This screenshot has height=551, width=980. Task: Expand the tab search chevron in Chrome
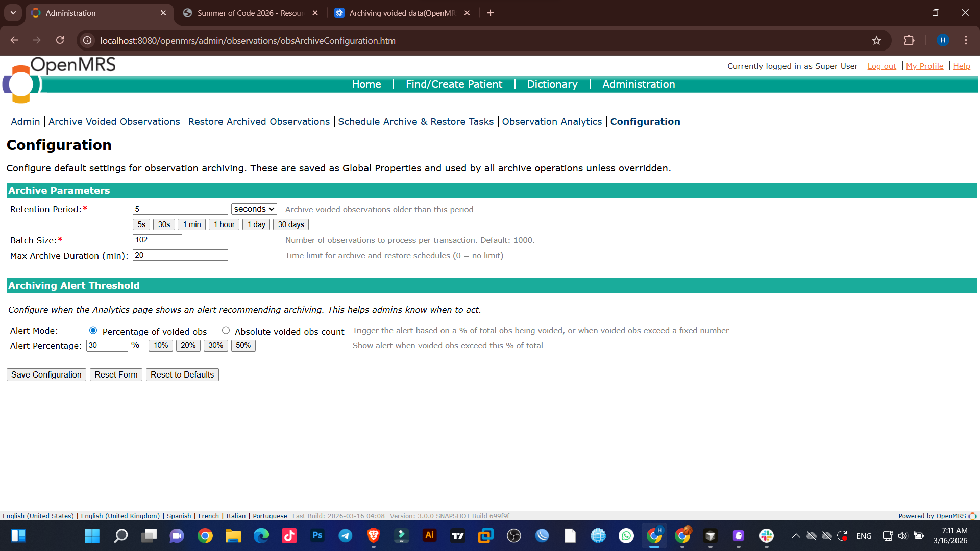pos(13,13)
